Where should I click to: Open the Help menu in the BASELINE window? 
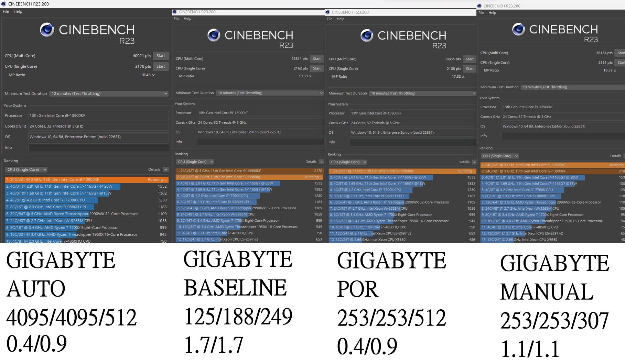click(187, 19)
